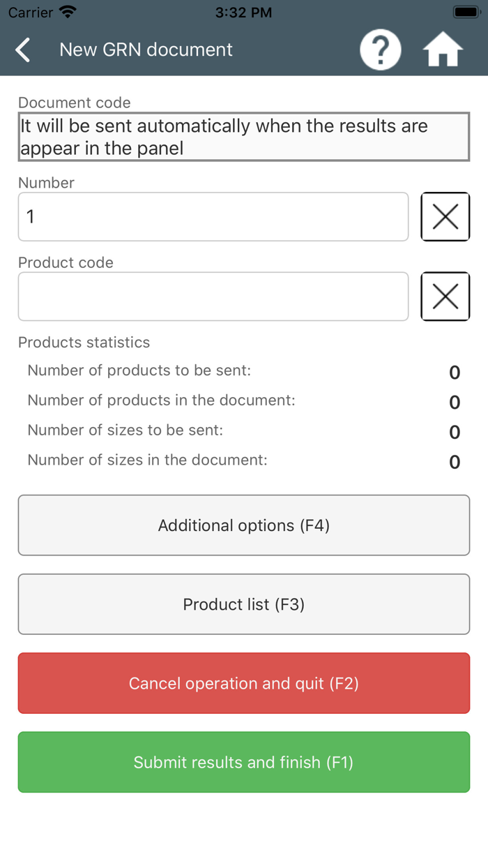Viewport: 488px width, 868px height.
Task: Go to the home screen using home icon
Action: point(443,49)
